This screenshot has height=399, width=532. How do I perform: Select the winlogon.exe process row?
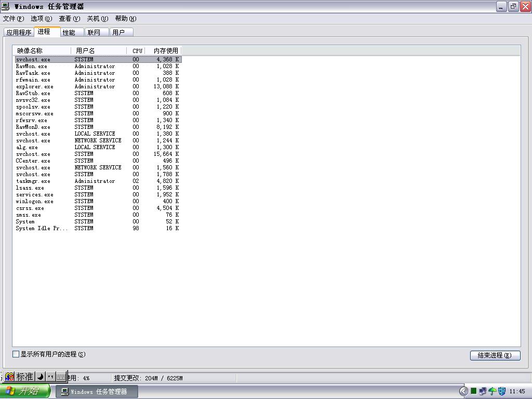98,202
